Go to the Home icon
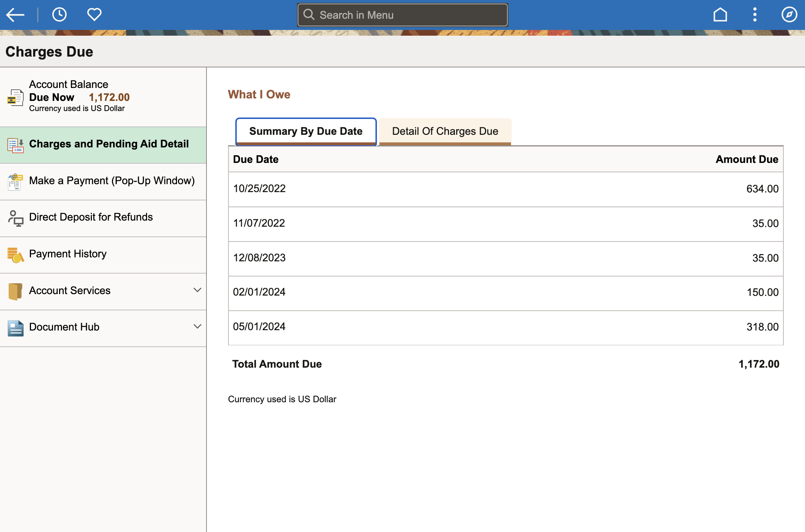Image resolution: width=805 pixels, height=532 pixels. pos(720,15)
